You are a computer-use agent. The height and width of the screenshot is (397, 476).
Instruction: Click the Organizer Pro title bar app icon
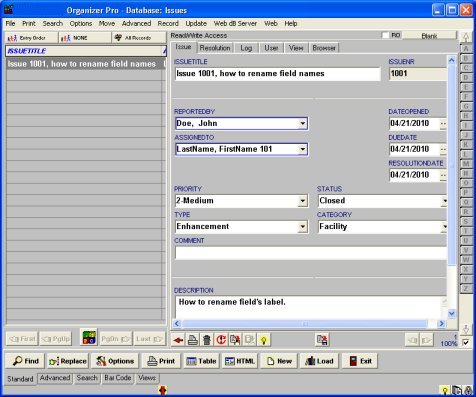point(8,10)
